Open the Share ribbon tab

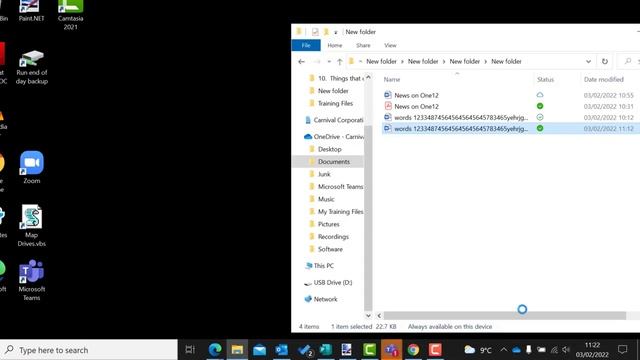pyautogui.click(x=363, y=45)
